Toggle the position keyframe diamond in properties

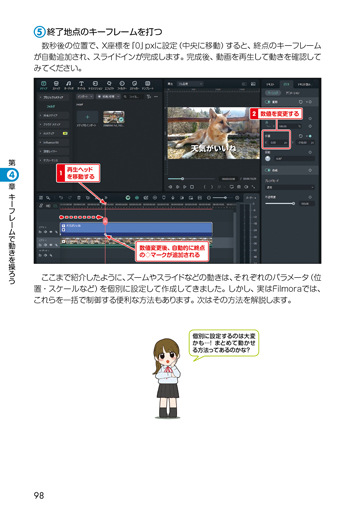point(310,136)
